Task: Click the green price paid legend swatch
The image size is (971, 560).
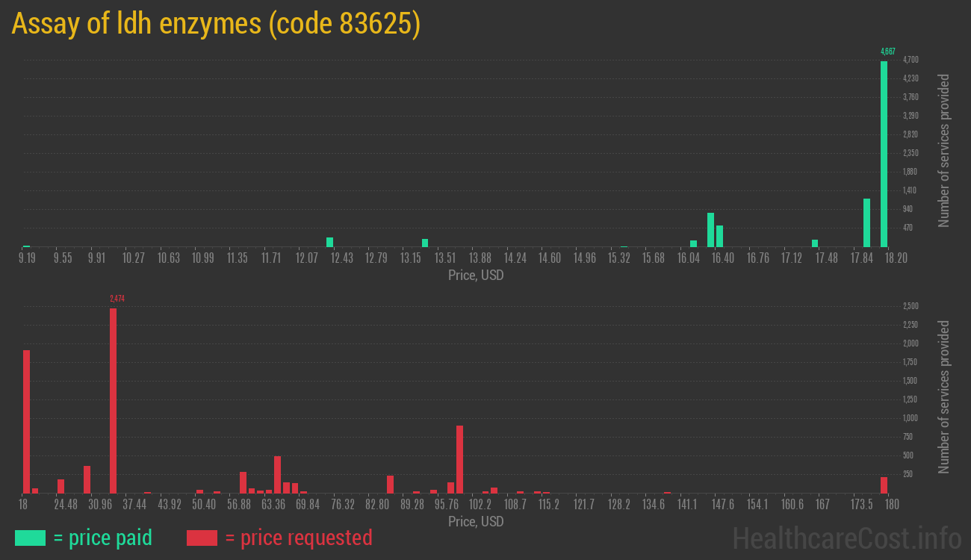Action: click(x=30, y=538)
